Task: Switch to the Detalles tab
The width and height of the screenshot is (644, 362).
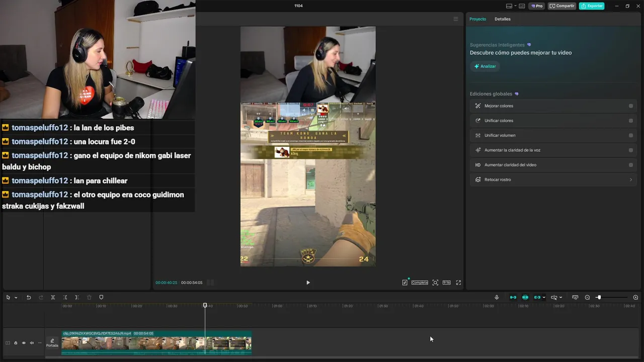Action: pyautogui.click(x=502, y=19)
